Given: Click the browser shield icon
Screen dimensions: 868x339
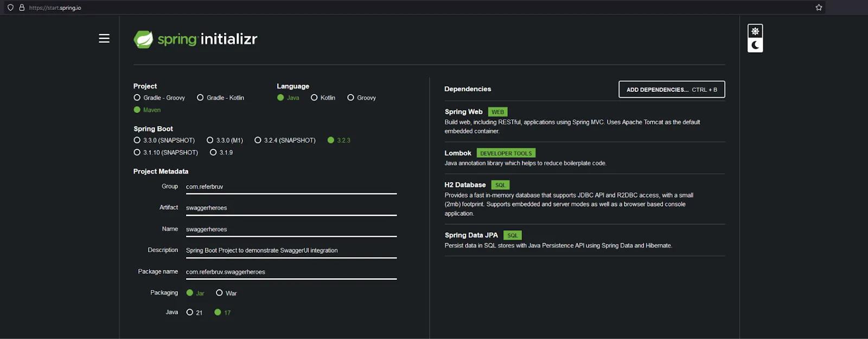Looking at the screenshot, I should click(x=10, y=8).
